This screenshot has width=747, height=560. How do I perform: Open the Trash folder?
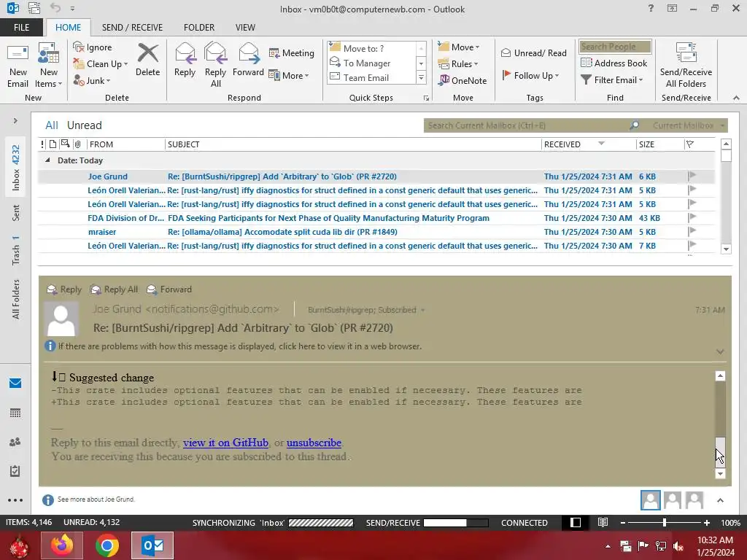(x=16, y=251)
